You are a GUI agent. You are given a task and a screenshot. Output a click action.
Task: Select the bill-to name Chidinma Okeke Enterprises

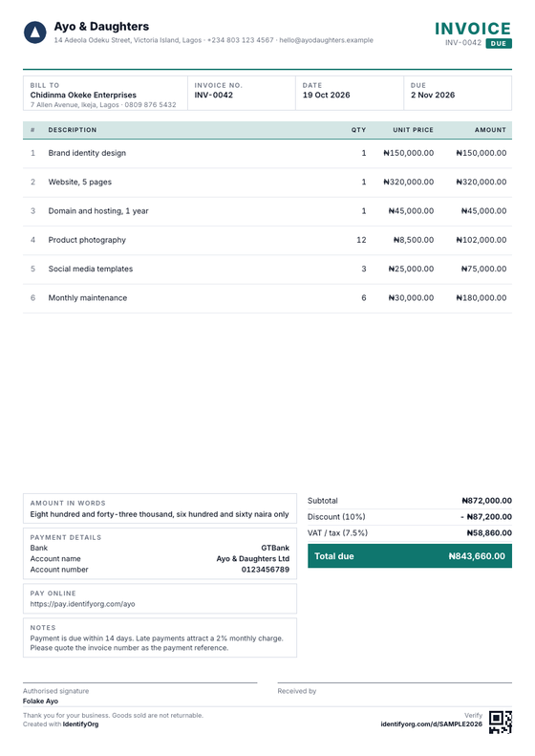[83, 95]
